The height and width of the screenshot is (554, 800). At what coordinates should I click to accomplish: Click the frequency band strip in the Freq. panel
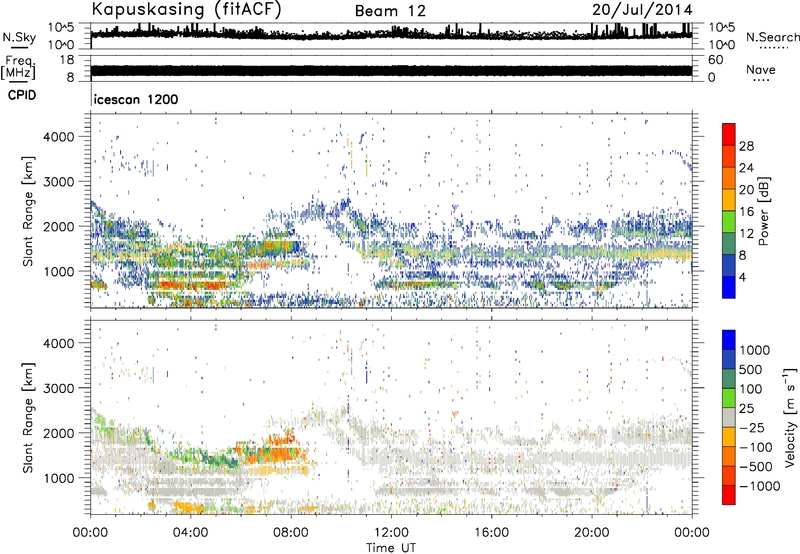click(391, 70)
